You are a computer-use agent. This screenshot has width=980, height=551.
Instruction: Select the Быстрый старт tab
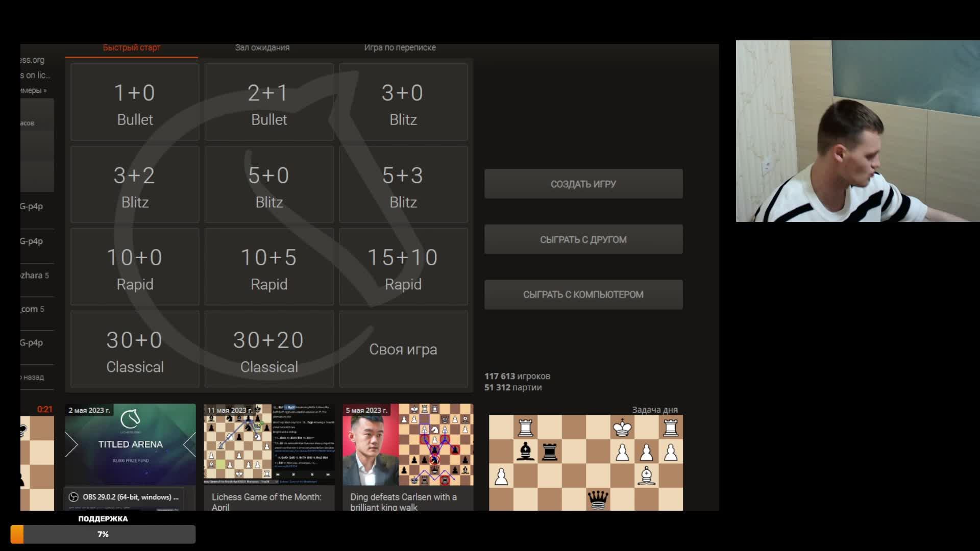(132, 47)
